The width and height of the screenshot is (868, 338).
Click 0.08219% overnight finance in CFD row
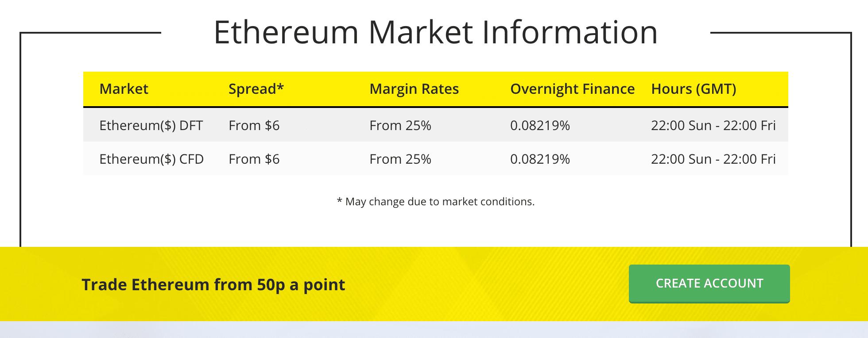tap(540, 159)
